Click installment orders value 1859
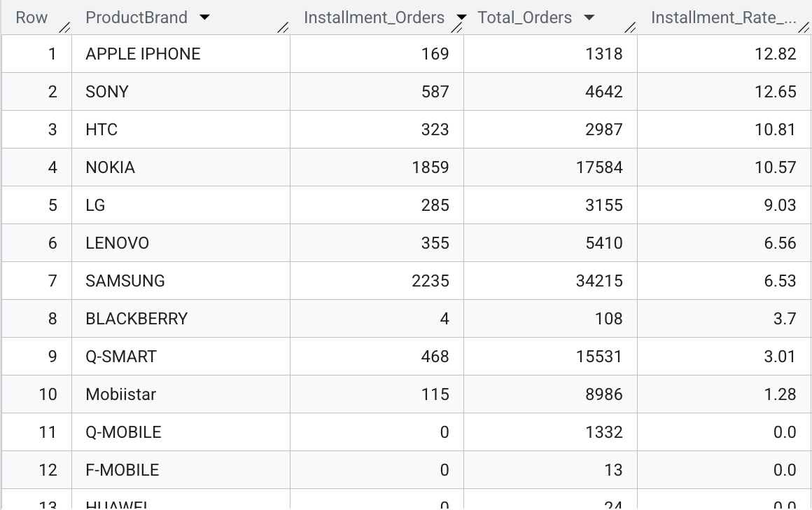The height and width of the screenshot is (510, 812). 430,167
